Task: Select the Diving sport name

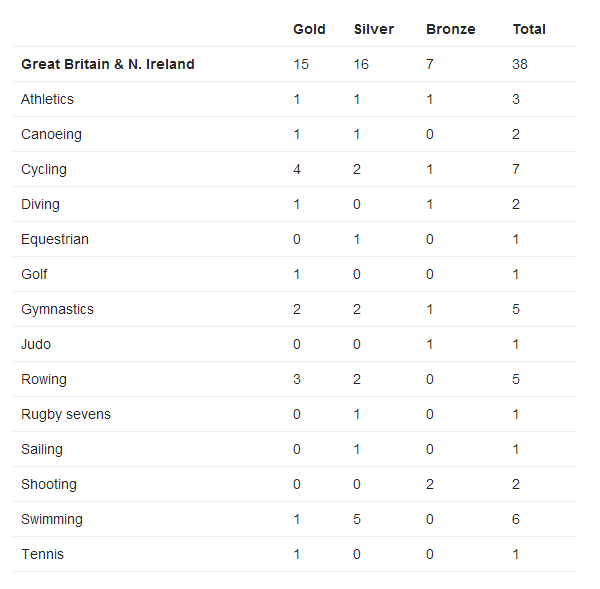Action: point(40,204)
